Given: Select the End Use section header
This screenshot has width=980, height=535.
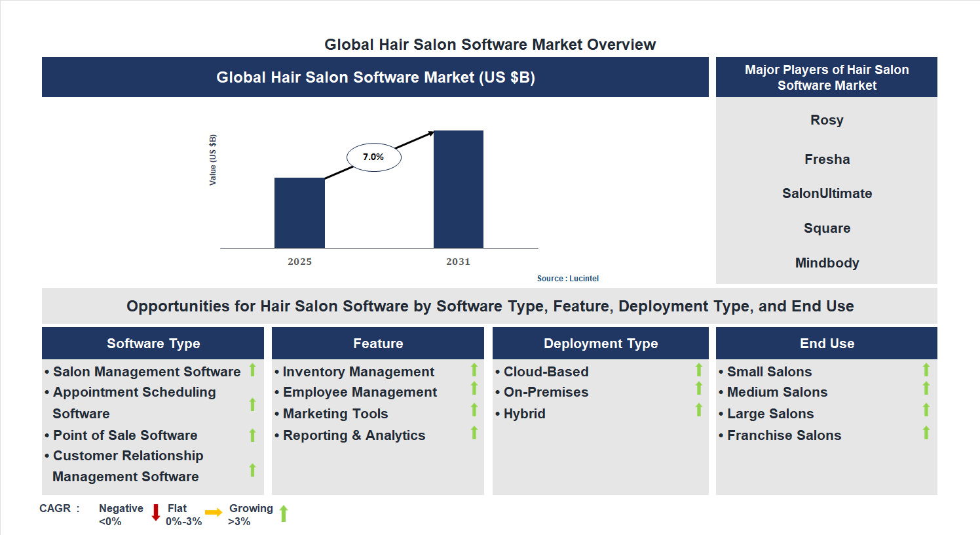Looking at the screenshot, I should click(826, 343).
